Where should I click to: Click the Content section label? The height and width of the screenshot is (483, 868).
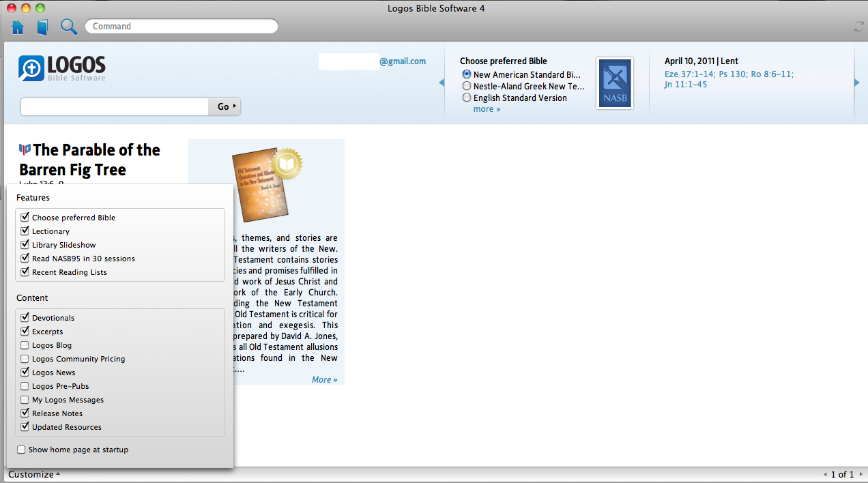point(32,298)
